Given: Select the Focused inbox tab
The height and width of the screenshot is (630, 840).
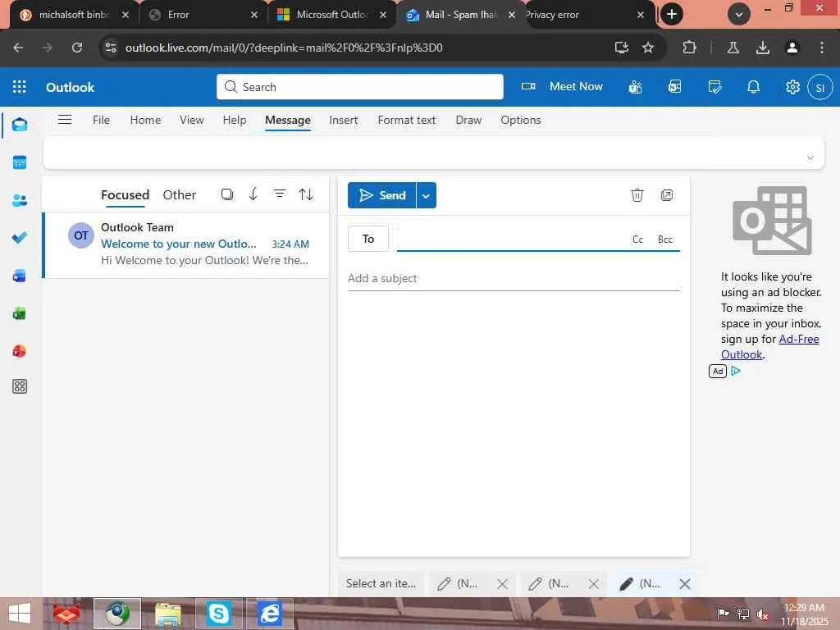Looking at the screenshot, I should tap(125, 195).
